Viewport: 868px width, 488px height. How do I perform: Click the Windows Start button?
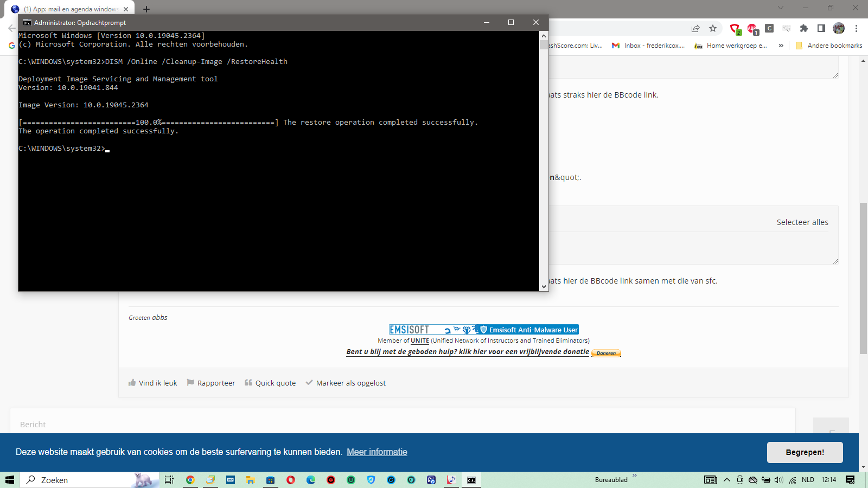pyautogui.click(x=10, y=480)
